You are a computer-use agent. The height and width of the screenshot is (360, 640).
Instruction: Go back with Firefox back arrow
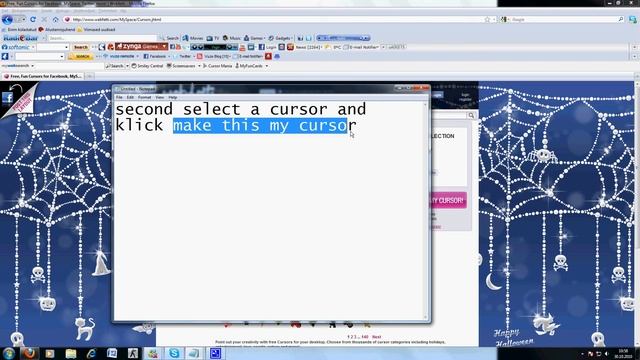click(x=7, y=19)
